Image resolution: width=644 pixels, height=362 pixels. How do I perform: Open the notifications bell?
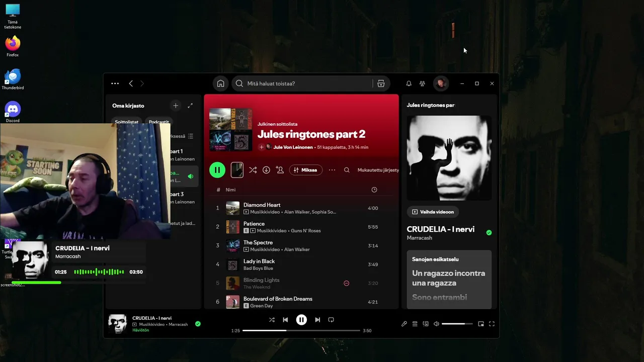[x=409, y=83]
